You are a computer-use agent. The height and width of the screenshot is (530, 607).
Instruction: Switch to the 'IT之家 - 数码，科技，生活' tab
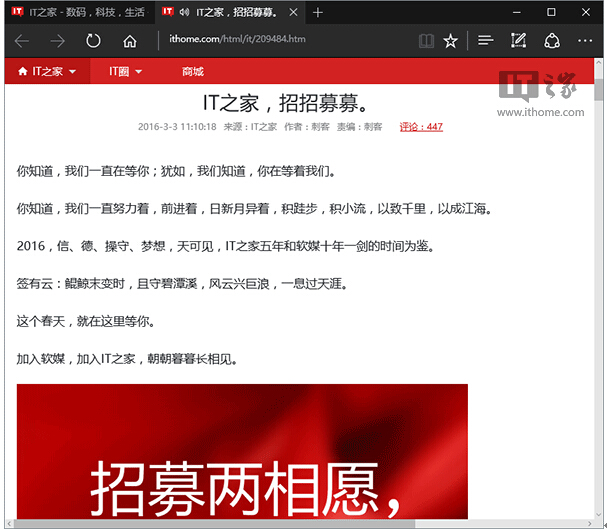80,13
